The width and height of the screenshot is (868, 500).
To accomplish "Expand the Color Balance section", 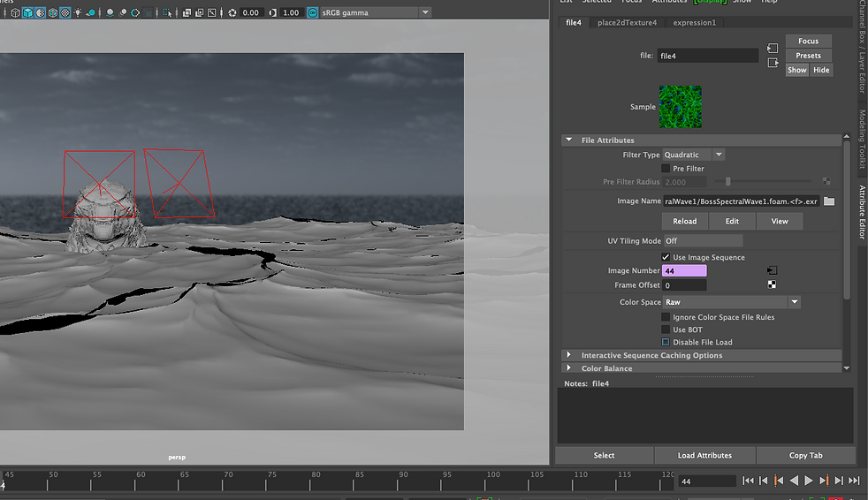I will click(568, 367).
